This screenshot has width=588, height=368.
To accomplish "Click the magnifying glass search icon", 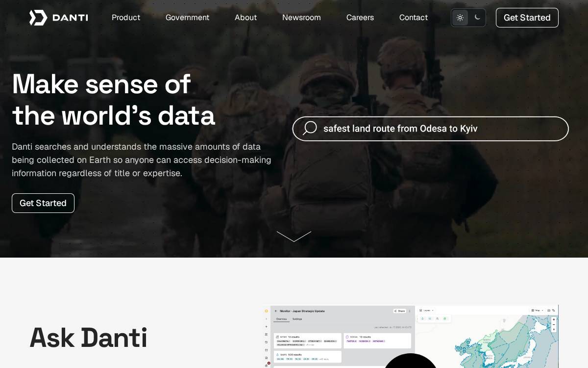I will [x=310, y=129].
